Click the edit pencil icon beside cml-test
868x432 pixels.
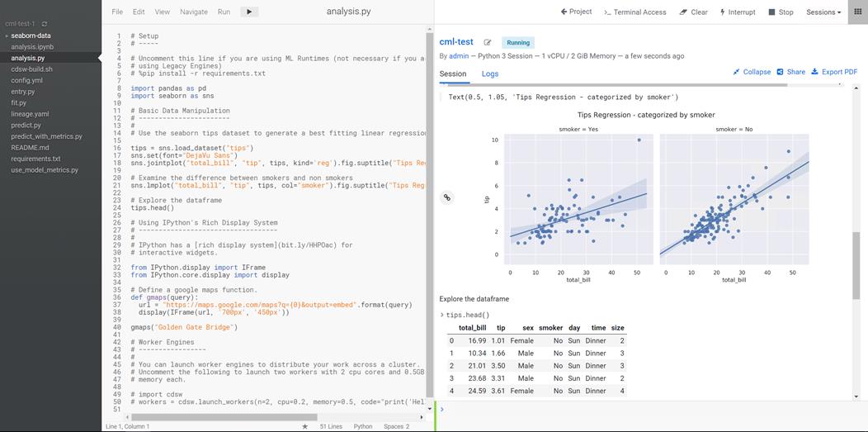pos(487,42)
